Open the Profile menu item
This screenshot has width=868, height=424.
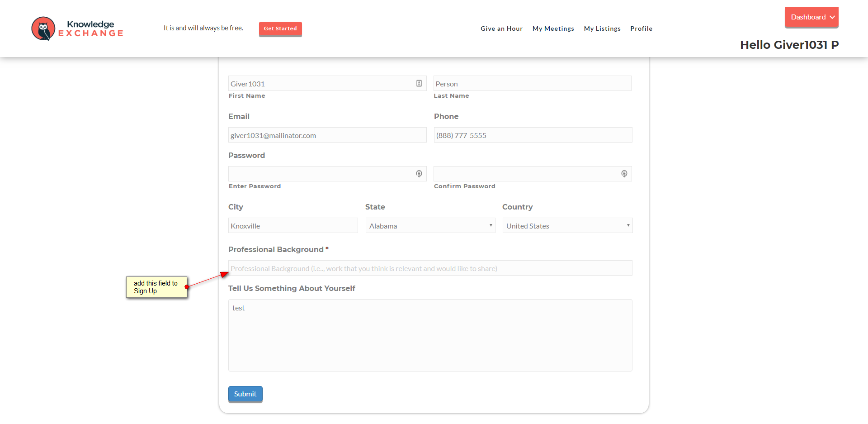pyautogui.click(x=641, y=29)
